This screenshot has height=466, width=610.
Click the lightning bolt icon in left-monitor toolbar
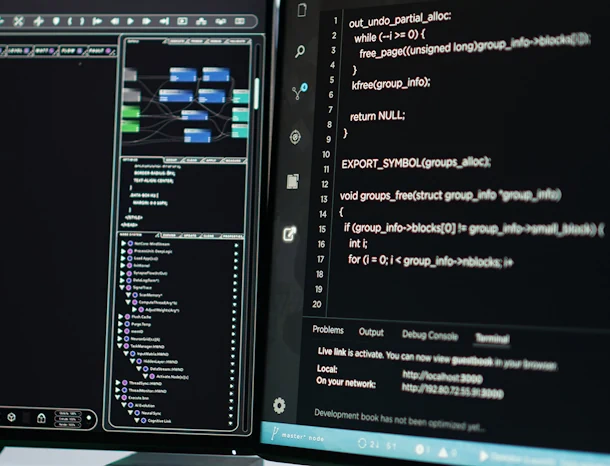[39, 21]
